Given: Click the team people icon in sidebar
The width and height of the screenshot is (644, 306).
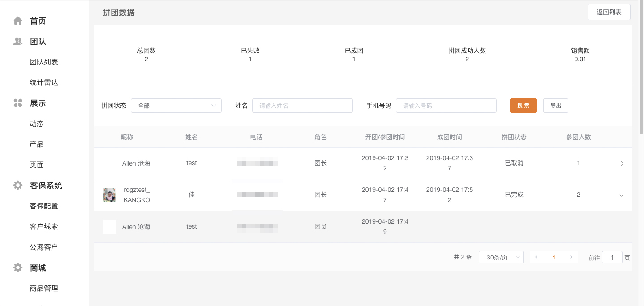Looking at the screenshot, I should click(x=18, y=41).
